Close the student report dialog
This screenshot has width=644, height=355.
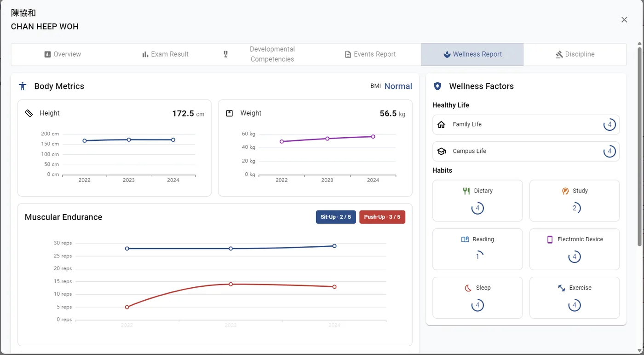point(624,20)
